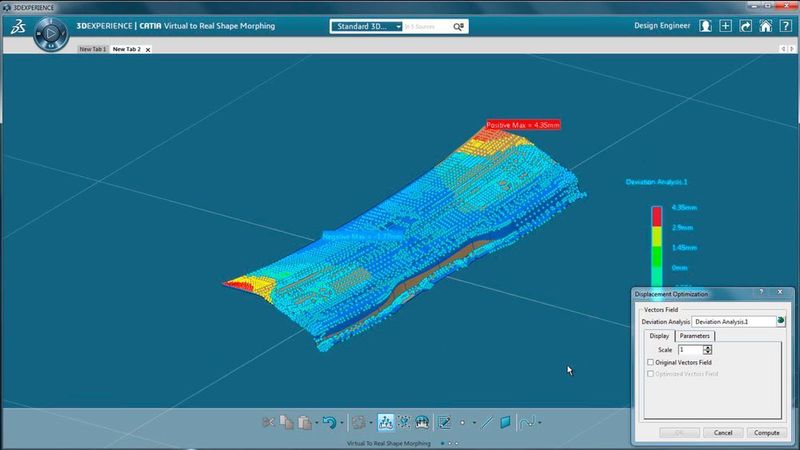Click the Deviation Analysis.1 selection field
The image size is (800, 450).
tap(734, 321)
